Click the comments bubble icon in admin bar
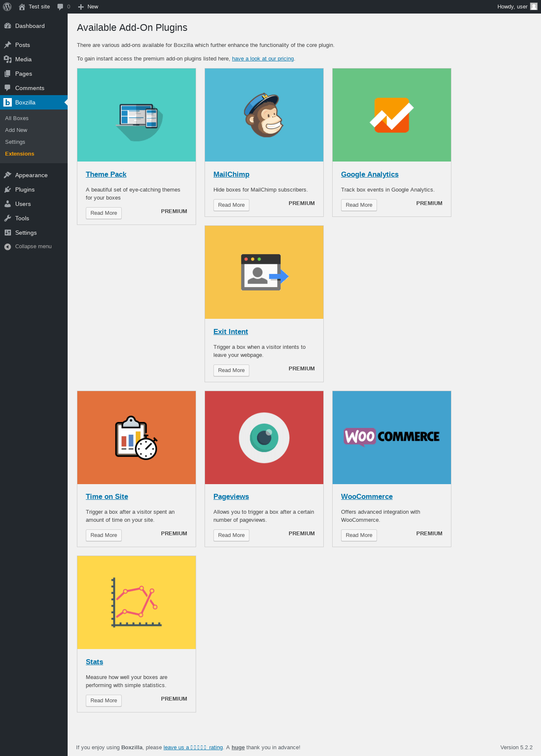The image size is (541, 756). [60, 7]
